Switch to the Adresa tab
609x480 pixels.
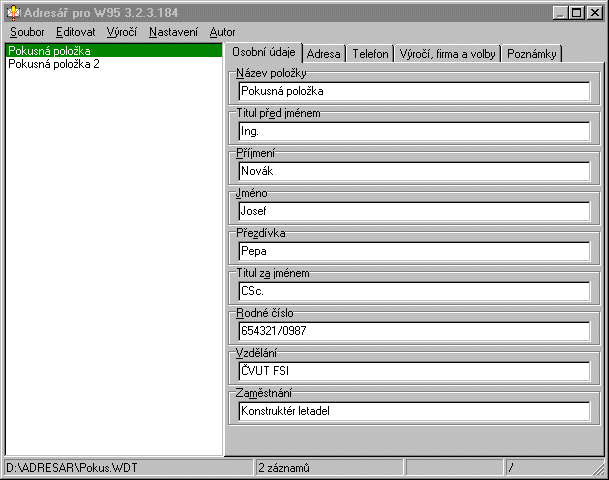click(324, 54)
